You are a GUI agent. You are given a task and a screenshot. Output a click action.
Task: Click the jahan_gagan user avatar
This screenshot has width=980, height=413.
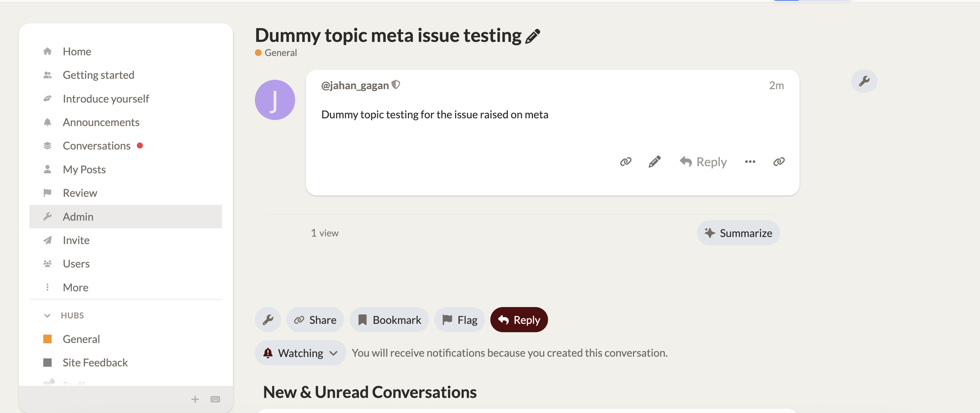275,100
